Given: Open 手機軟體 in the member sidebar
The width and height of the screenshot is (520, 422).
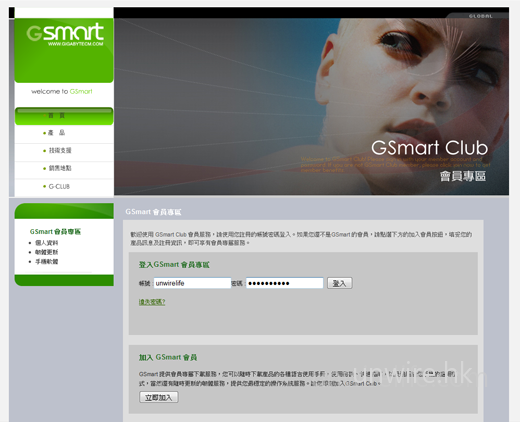Looking at the screenshot, I should coord(47,262).
